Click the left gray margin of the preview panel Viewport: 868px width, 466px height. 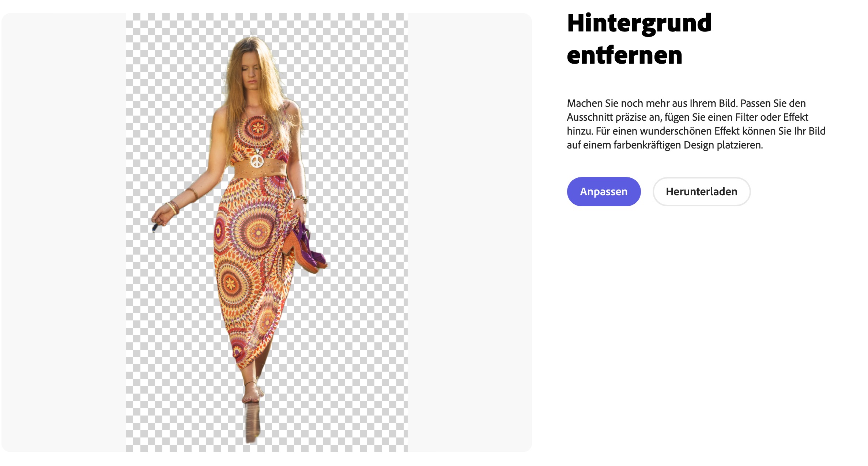pos(64,233)
